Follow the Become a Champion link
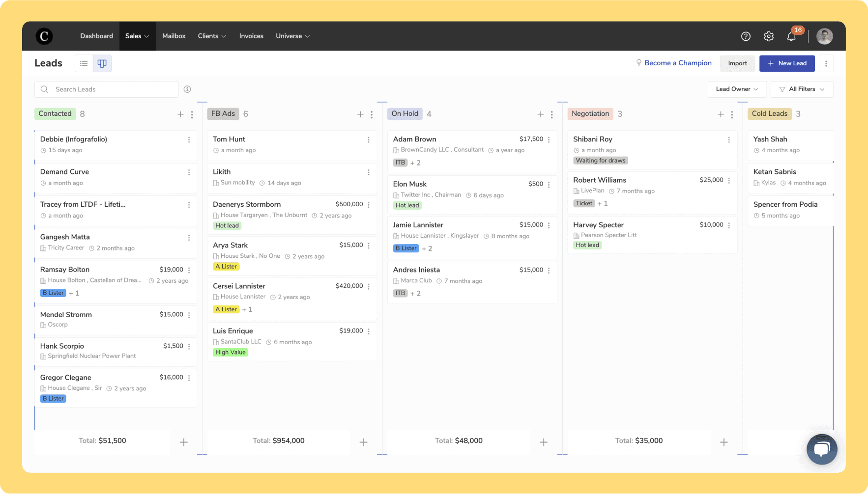 (x=678, y=63)
